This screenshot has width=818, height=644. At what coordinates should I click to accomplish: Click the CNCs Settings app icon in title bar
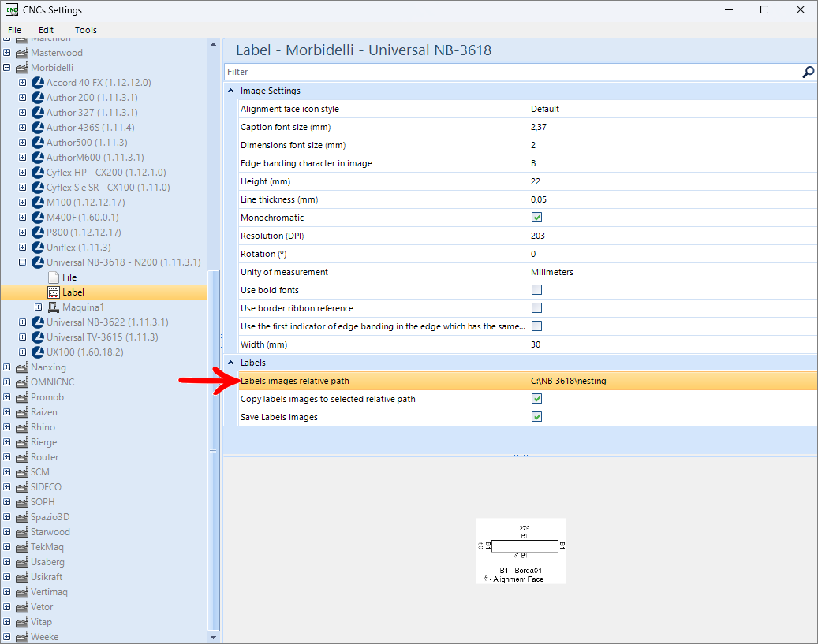(12, 10)
